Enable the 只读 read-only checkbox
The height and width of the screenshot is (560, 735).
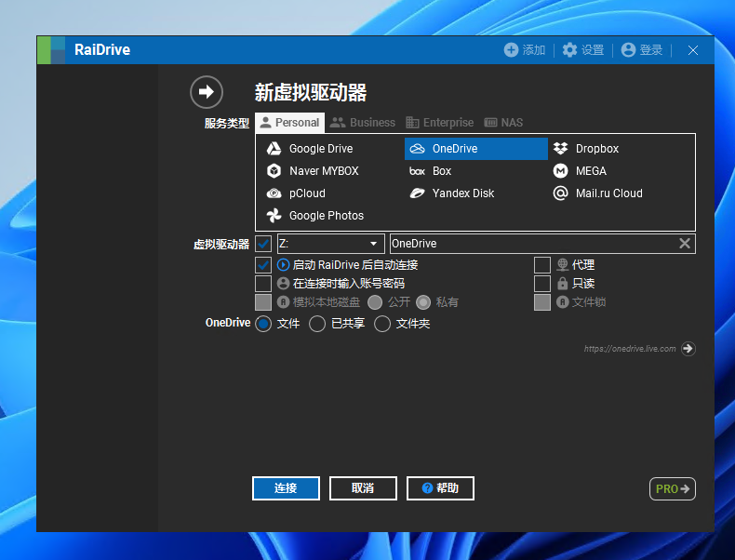[542, 284]
